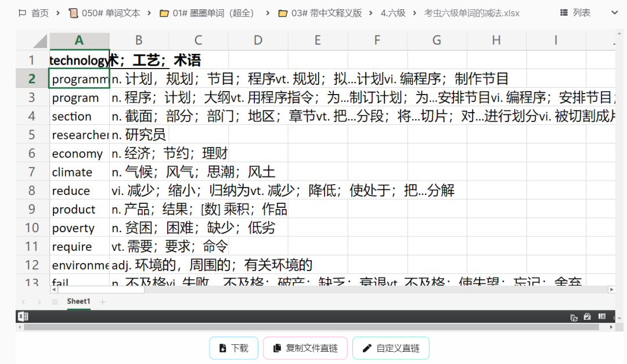Click the refresh/copy document icon in the status bar

[x=574, y=316]
